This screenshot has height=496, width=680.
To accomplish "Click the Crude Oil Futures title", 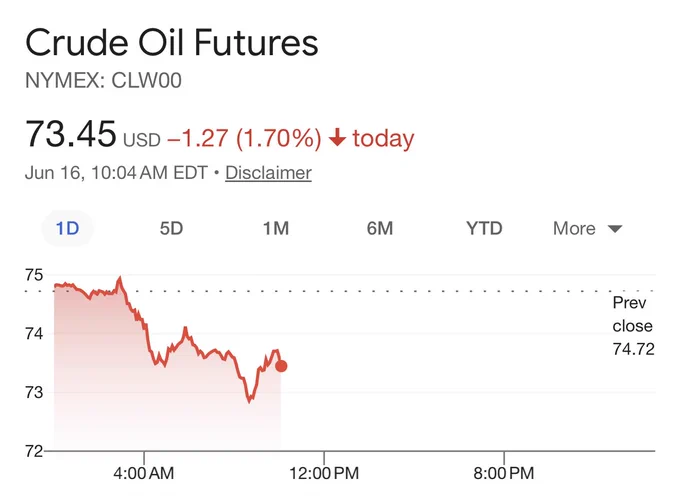I will pos(172,42).
